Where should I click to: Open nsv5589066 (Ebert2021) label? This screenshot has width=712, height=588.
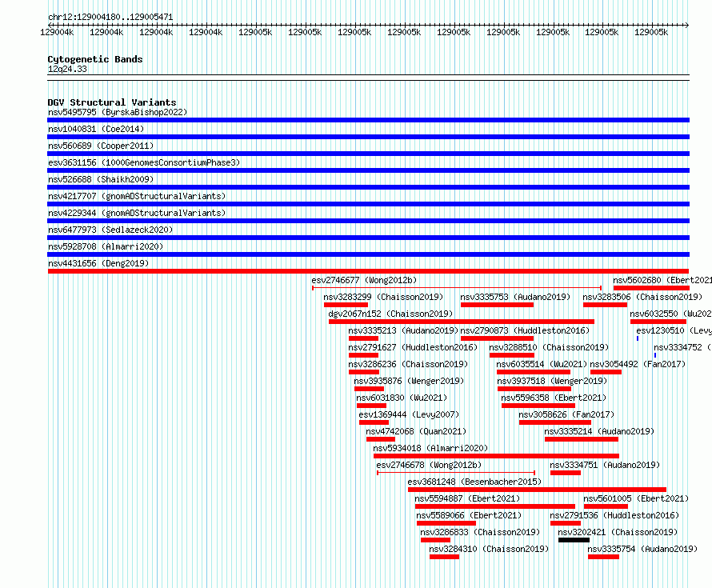coord(469,515)
